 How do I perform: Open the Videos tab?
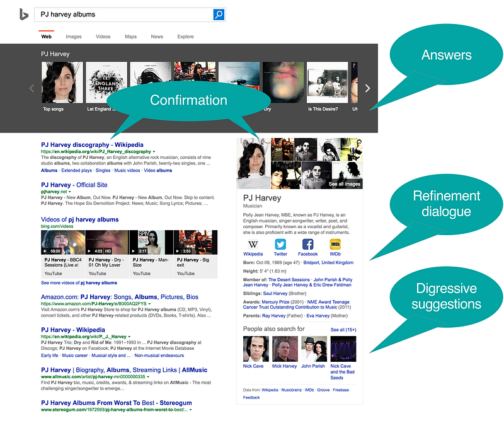[103, 37]
